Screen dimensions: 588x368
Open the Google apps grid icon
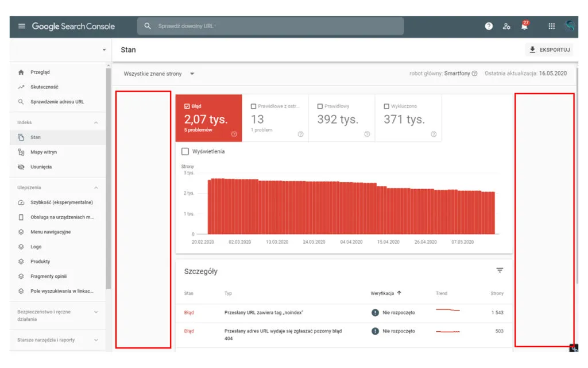tap(551, 26)
